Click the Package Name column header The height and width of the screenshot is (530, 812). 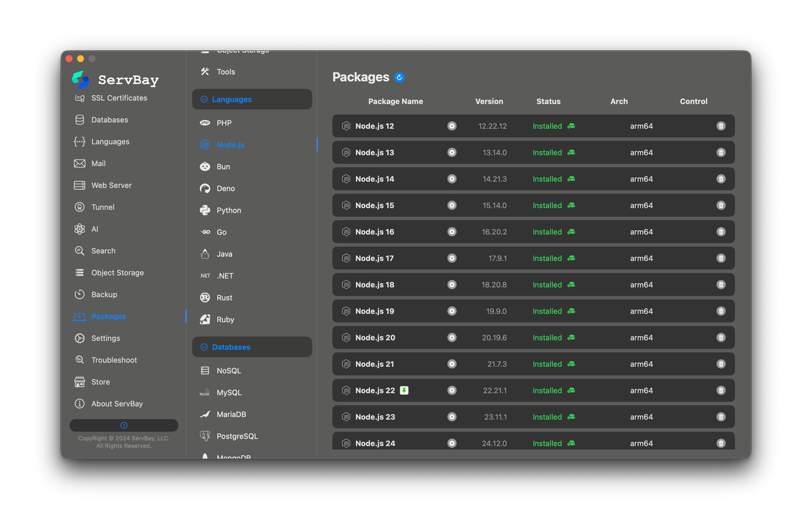395,102
